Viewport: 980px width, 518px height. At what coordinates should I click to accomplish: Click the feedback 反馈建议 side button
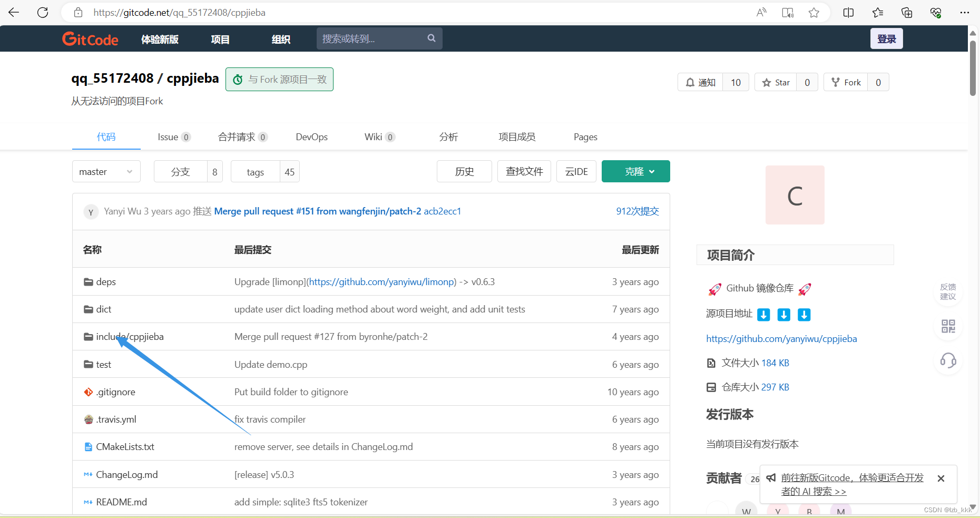[948, 291]
